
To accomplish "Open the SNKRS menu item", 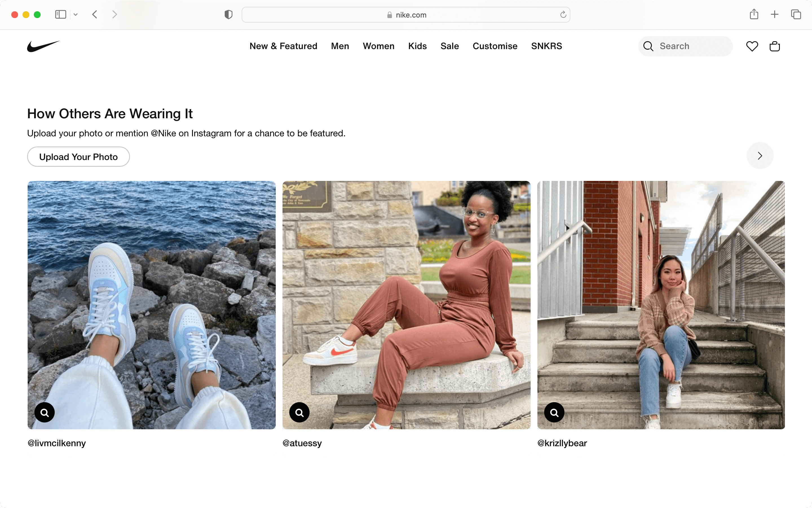I will (547, 46).
